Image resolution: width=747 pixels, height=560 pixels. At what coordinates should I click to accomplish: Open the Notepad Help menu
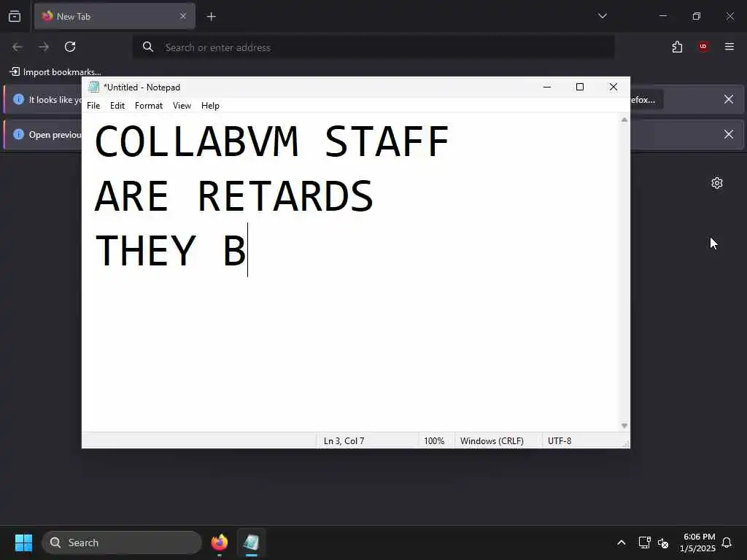pyautogui.click(x=210, y=106)
